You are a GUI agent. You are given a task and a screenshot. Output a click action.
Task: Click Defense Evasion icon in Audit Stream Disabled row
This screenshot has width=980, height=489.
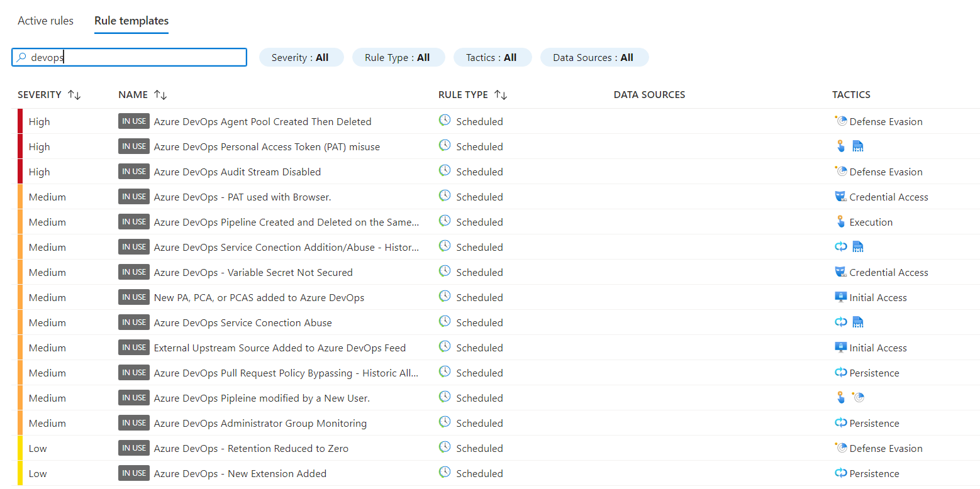[841, 171]
